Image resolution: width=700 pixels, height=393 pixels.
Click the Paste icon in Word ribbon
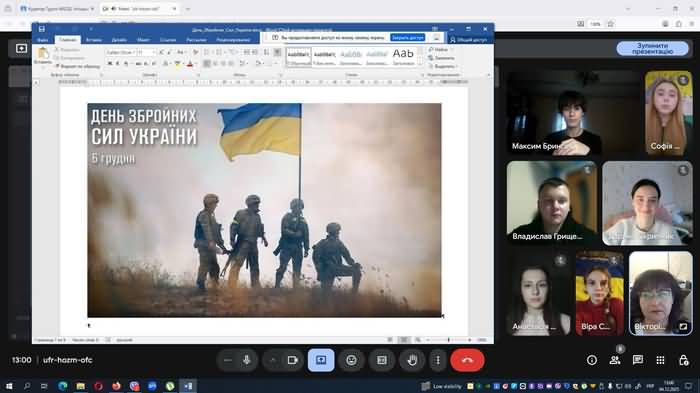pyautogui.click(x=43, y=54)
